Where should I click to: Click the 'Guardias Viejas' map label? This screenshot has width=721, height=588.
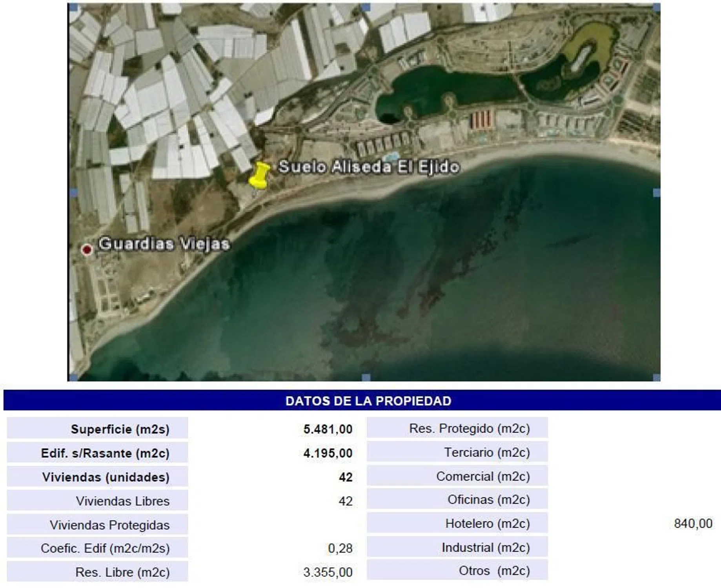pyautogui.click(x=164, y=244)
